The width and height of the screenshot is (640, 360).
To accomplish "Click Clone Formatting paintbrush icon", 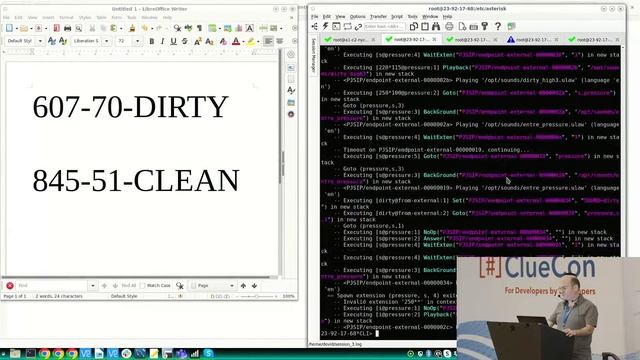I will [132, 28].
